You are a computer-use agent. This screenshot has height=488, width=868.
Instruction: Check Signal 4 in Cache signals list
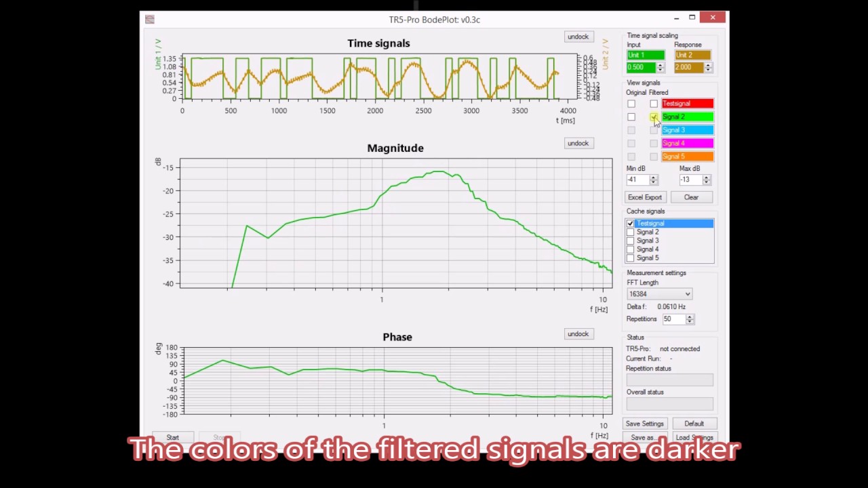click(x=631, y=249)
